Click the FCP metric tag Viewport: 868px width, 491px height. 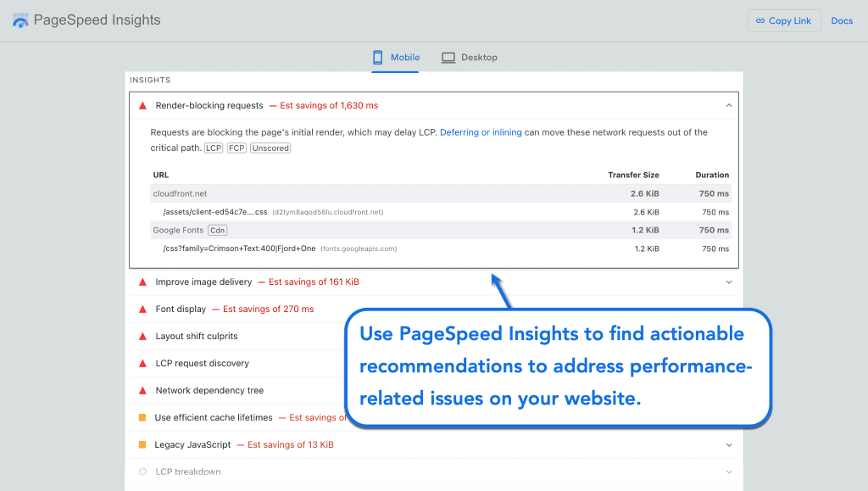[237, 148]
